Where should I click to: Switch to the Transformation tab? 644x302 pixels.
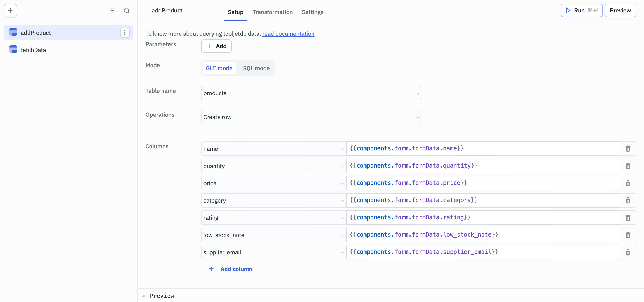point(273,12)
